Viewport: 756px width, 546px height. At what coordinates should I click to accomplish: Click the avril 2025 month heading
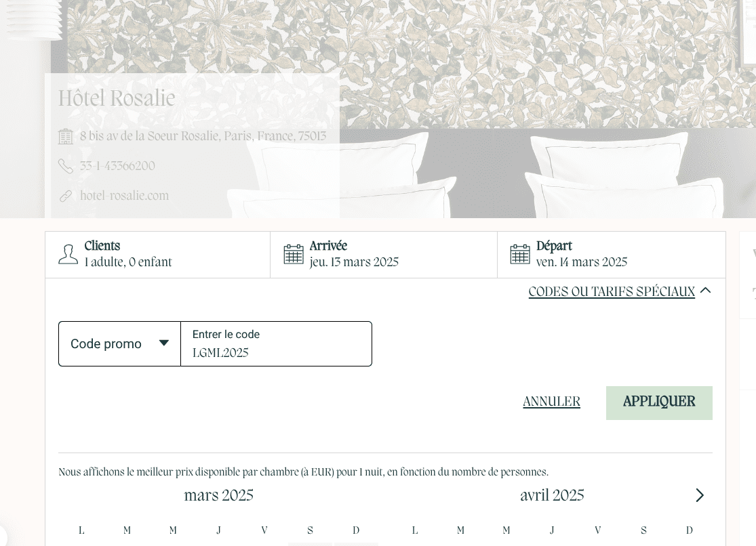552,495
